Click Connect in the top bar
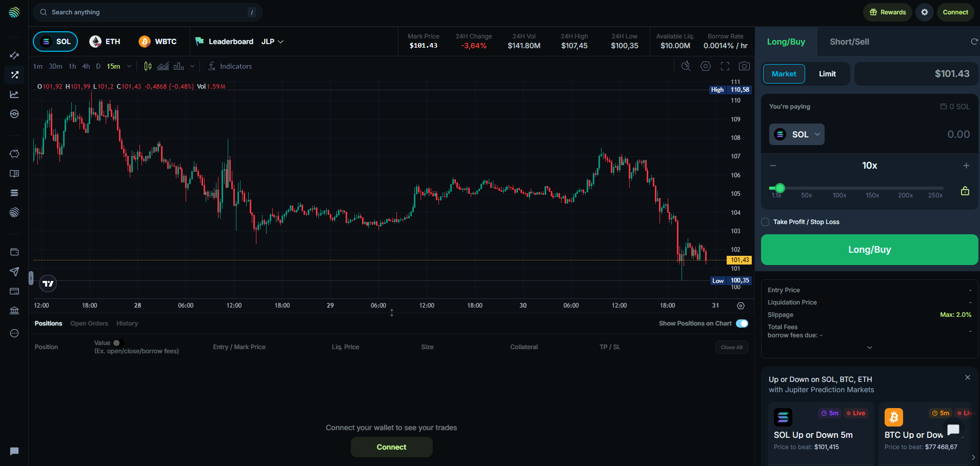Viewport: 980px width, 466px height. coord(955,12)
